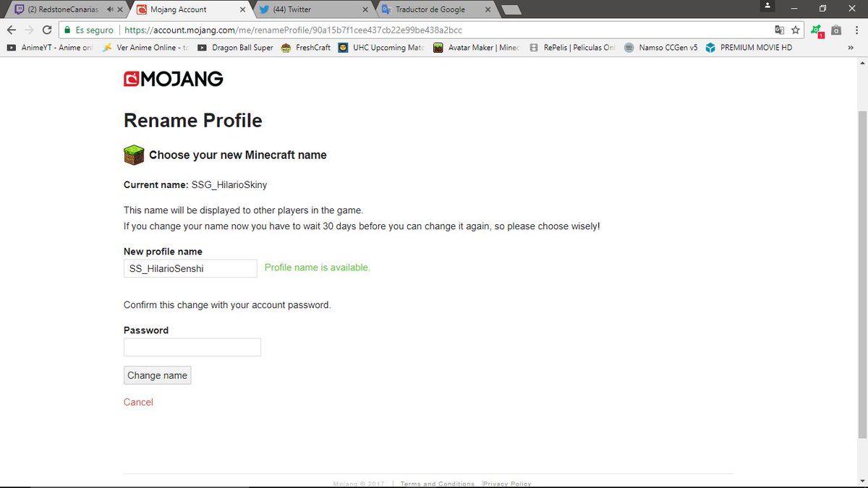Go back with the browser back arrow
This screenshot has height=488, width=868.
click(x=11, y=30)
